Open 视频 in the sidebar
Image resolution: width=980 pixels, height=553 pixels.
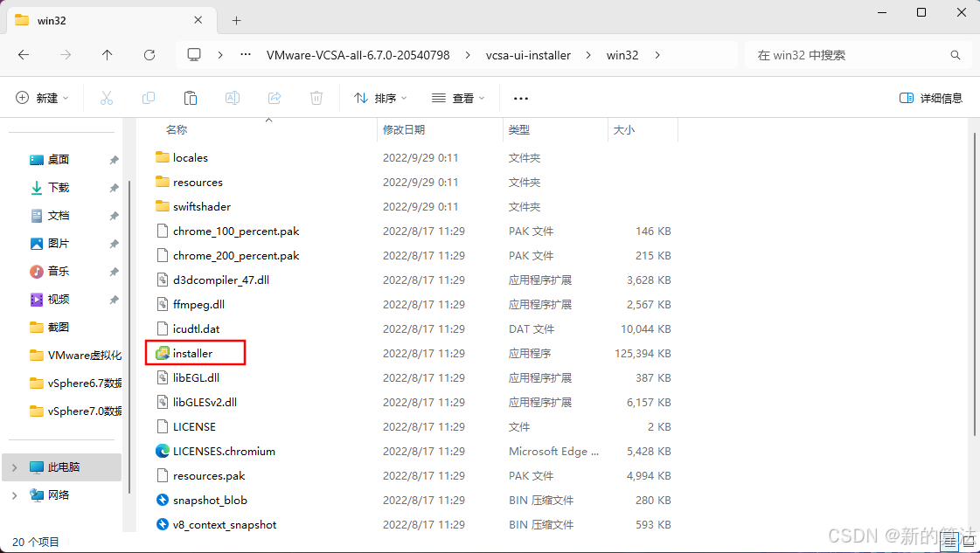click(58, 300)
